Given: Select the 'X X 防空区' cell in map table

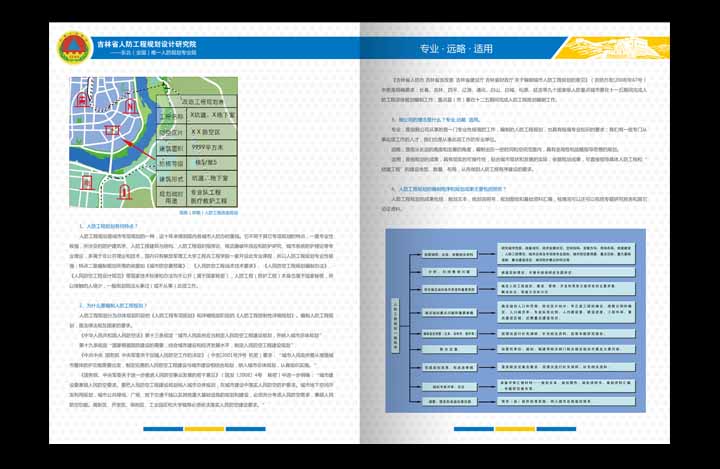Looking at the screenshot, I should pos(204,131).
